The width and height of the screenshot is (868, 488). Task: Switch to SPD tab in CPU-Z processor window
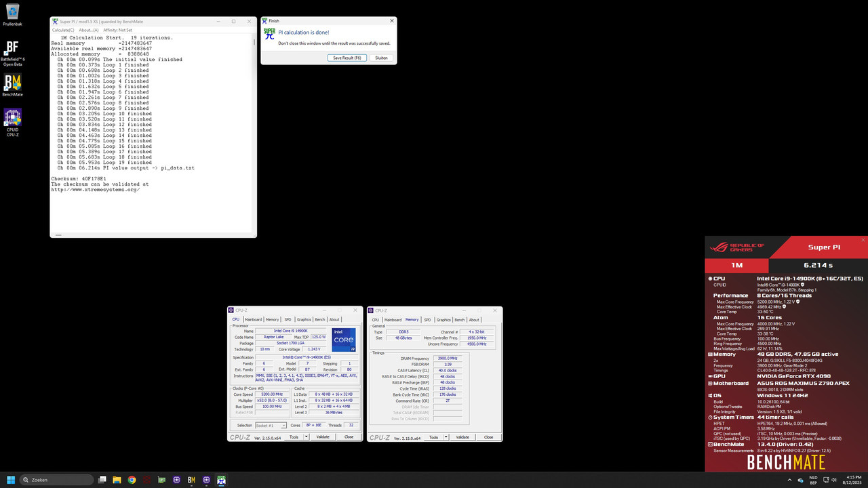(x=288, y=319)
